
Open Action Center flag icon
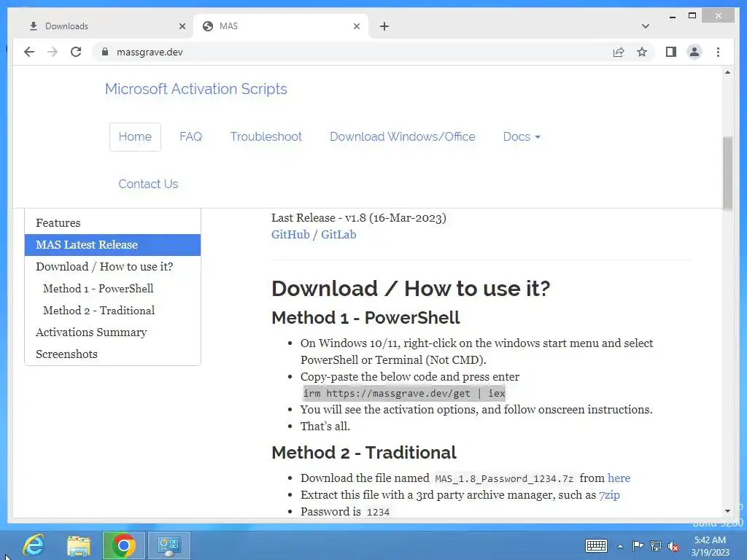click(x=638, y=545)
